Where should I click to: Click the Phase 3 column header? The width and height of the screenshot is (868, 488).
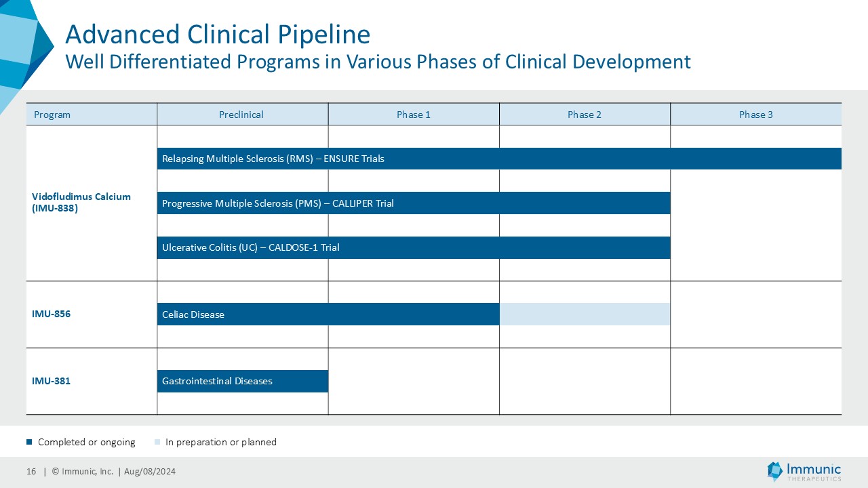coord(756,115)
